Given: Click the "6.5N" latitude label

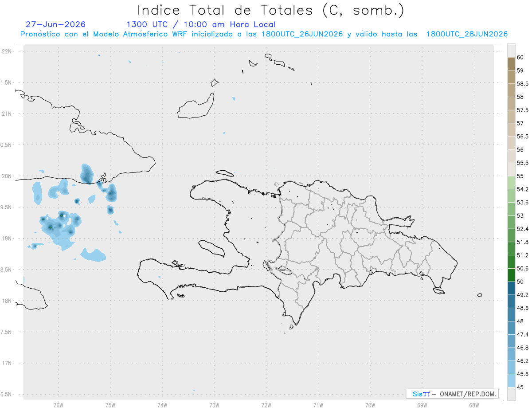Looking at the screenshot, I should coord(7,394).
